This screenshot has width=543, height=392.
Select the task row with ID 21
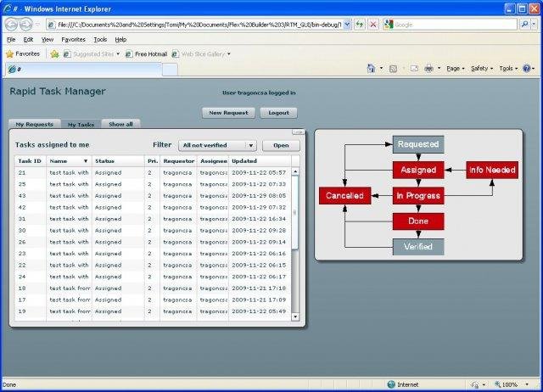click(153, 172)
